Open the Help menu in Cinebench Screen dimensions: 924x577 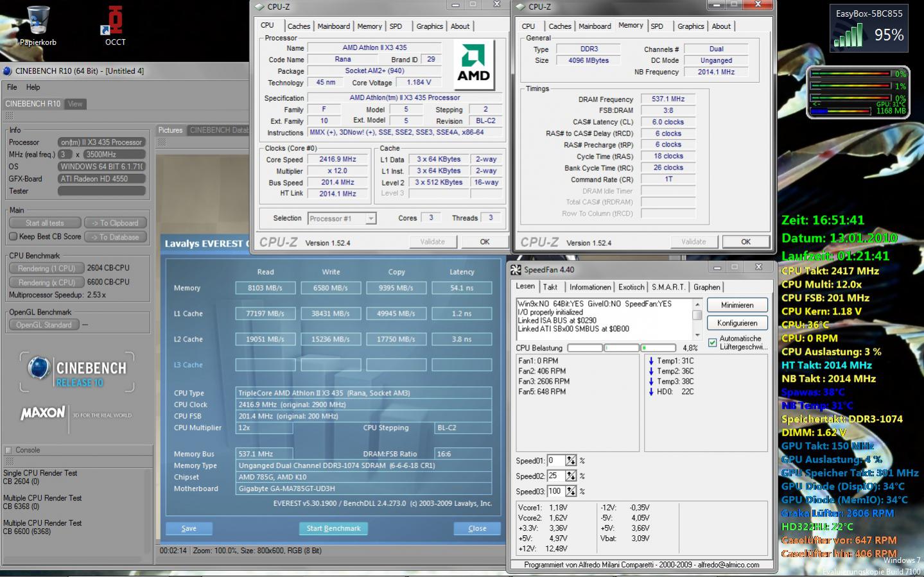pyautogui.click(x=33, y=87)
